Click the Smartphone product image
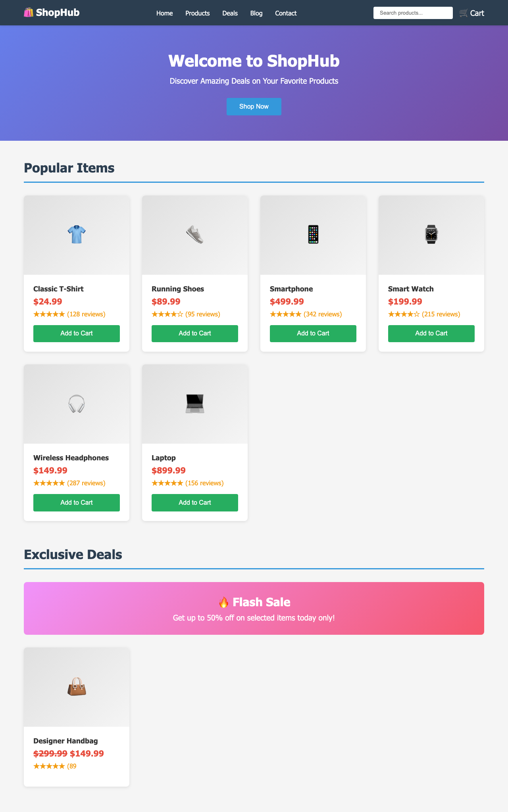508x812 pixels. pos(313,234)
